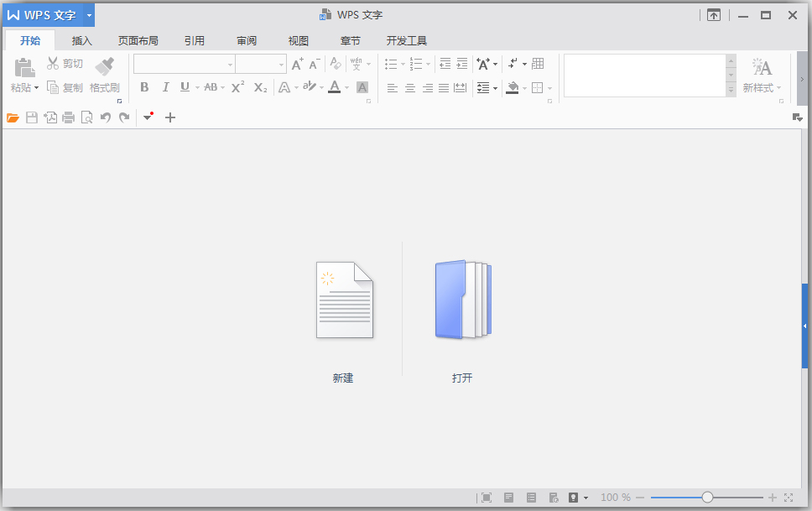Collapse the ribbon with the up-arrow button
Image resolution: width=812 pixels, height=511 pixels.
(x=714, y=15)
